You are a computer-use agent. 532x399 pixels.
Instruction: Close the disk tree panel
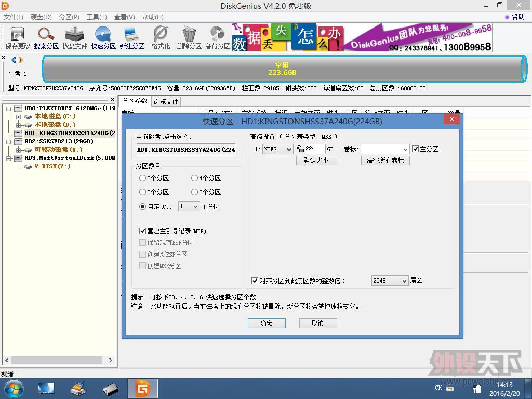pos(112,99)
